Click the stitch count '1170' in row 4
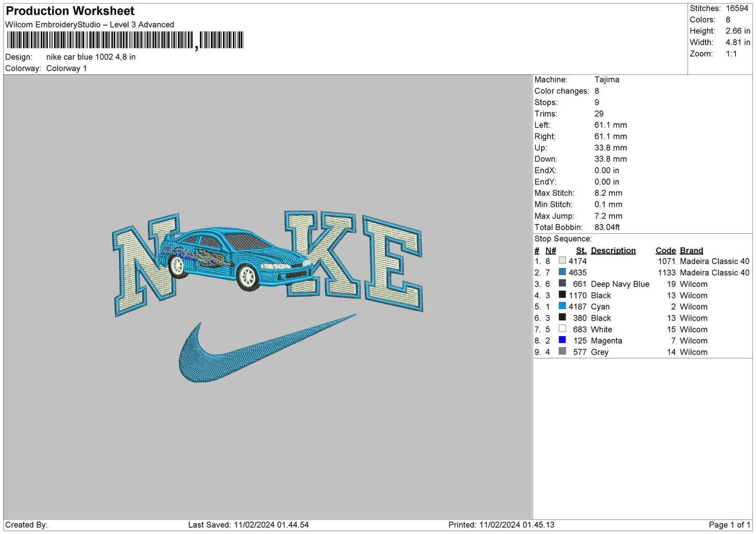This screenshot has width=756, height=534. 578,296
